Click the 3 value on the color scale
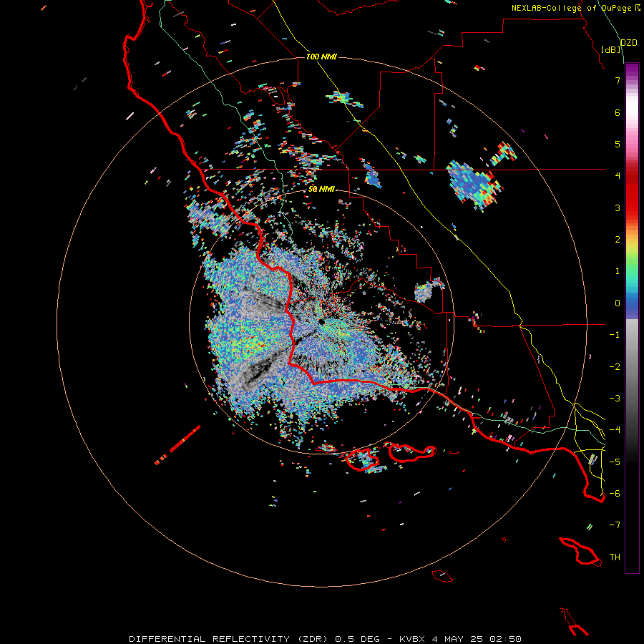644x644 pixels. point(618,208)
